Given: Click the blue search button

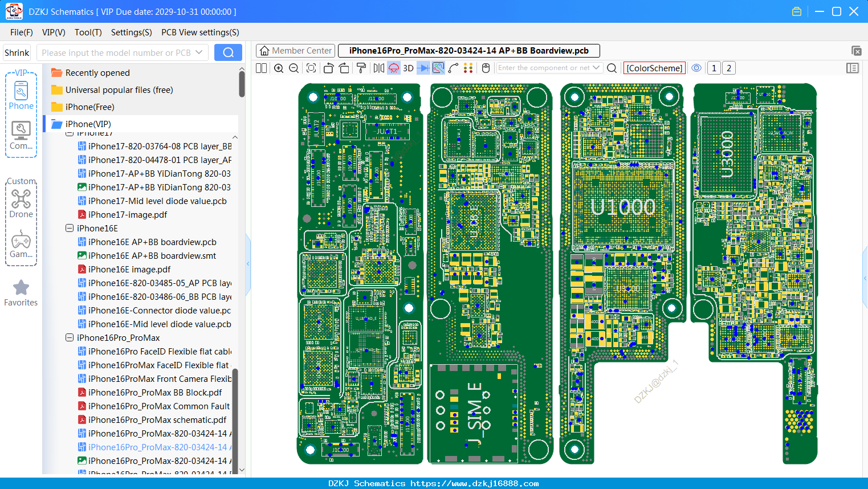Looking at the screenshot, I should coord(228,52).
